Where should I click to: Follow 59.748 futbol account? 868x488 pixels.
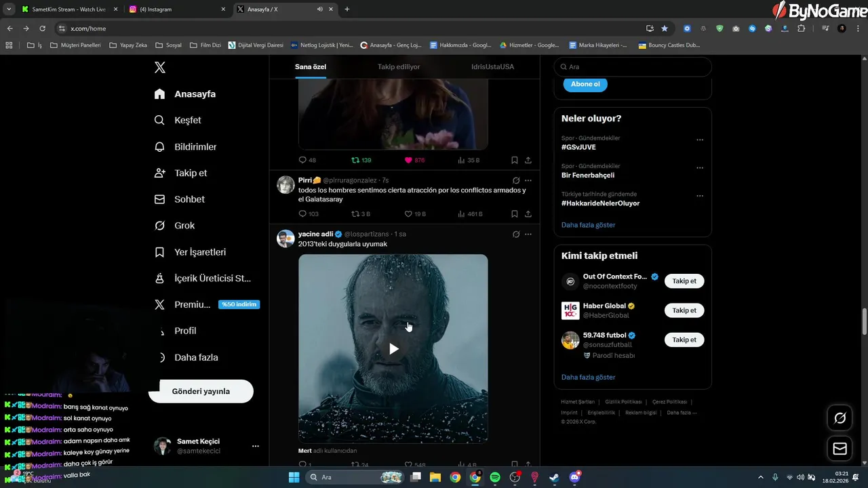click(684, 340)
